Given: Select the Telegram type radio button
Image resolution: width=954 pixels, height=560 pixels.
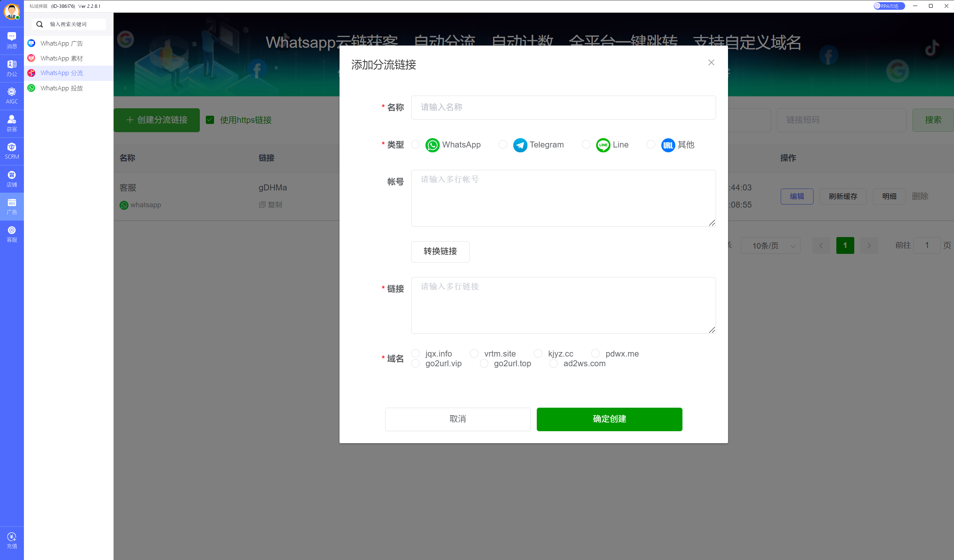Looking at the screenshot, I should click(x=503, y=144).
